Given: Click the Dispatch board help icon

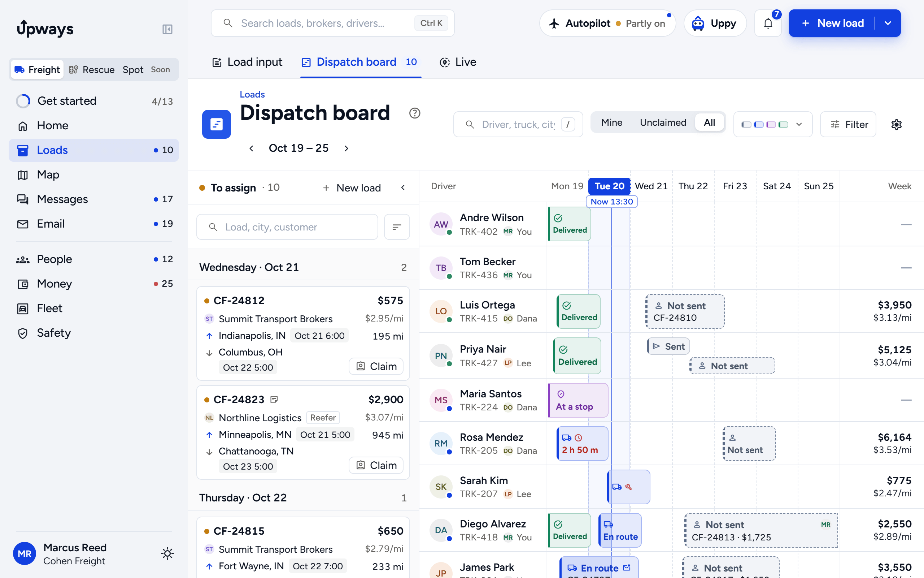Looking at the screenshot, I should click(415, 113).
